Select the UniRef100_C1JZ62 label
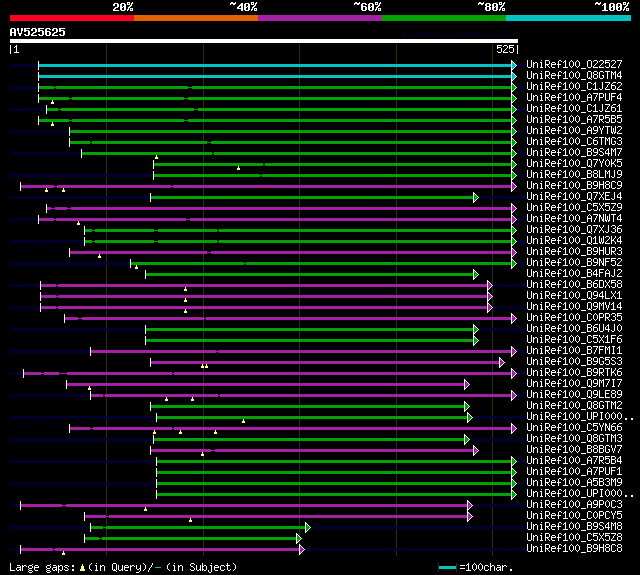The height and width of the screenshot is (575, 640). pyautogui.click(x=574, y=87)
